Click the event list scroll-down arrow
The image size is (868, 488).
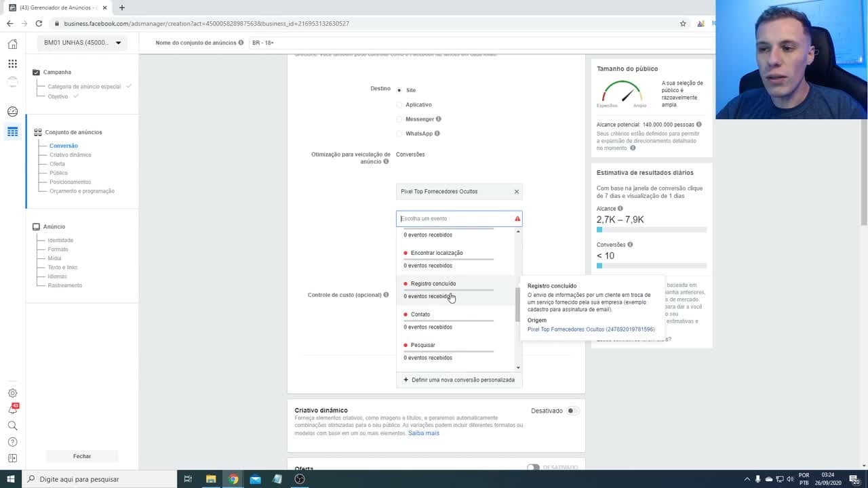(x=519, y=368)
